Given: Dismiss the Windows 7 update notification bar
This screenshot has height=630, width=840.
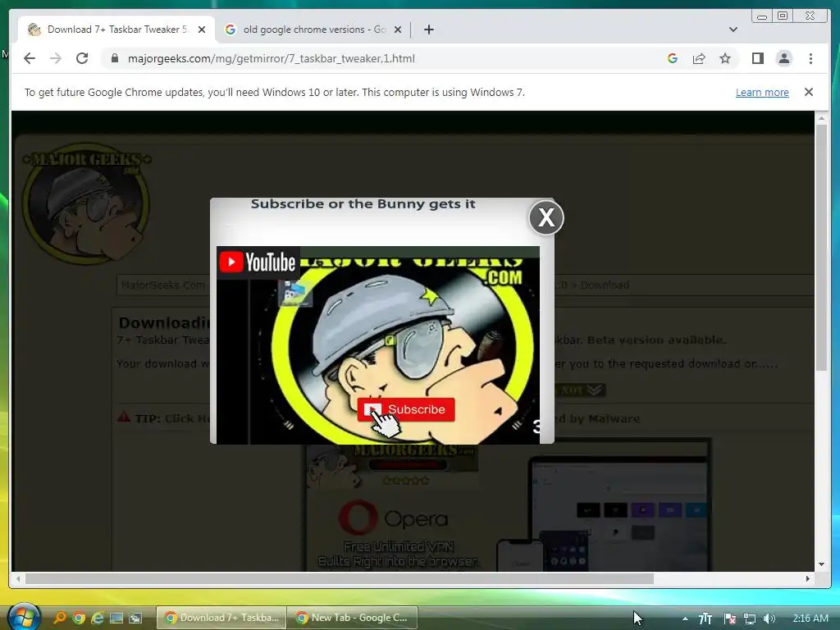Looking at the screenshot, I should click(808, 92).
